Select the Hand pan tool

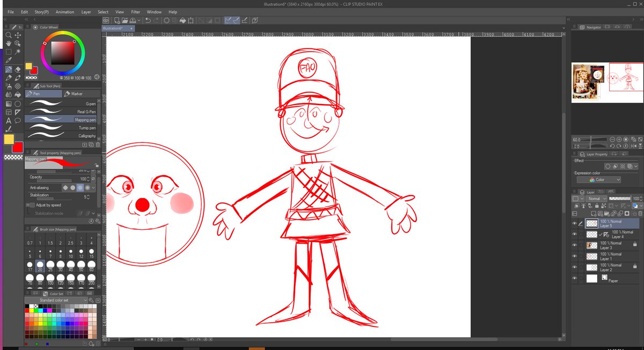click(9, 43)
